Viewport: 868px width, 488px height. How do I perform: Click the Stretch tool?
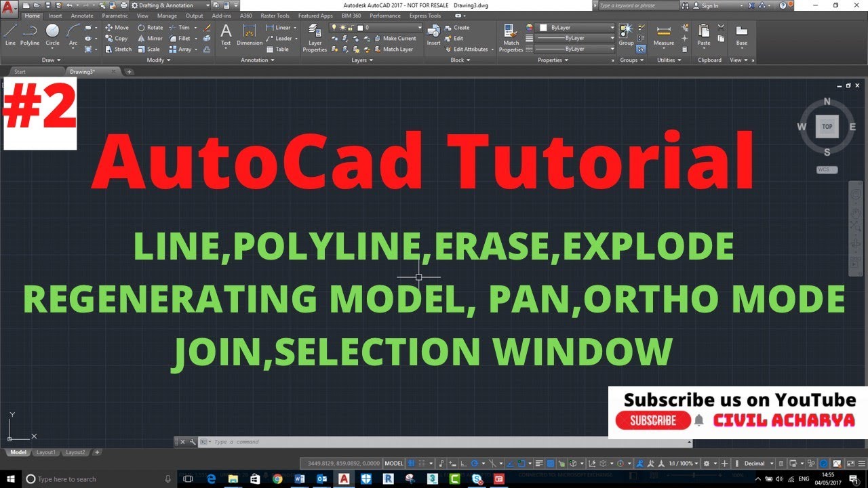point(119,49)
